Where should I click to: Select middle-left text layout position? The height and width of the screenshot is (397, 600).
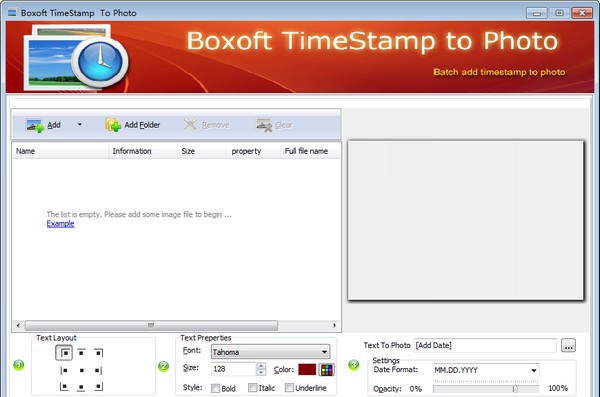(64, 370)
